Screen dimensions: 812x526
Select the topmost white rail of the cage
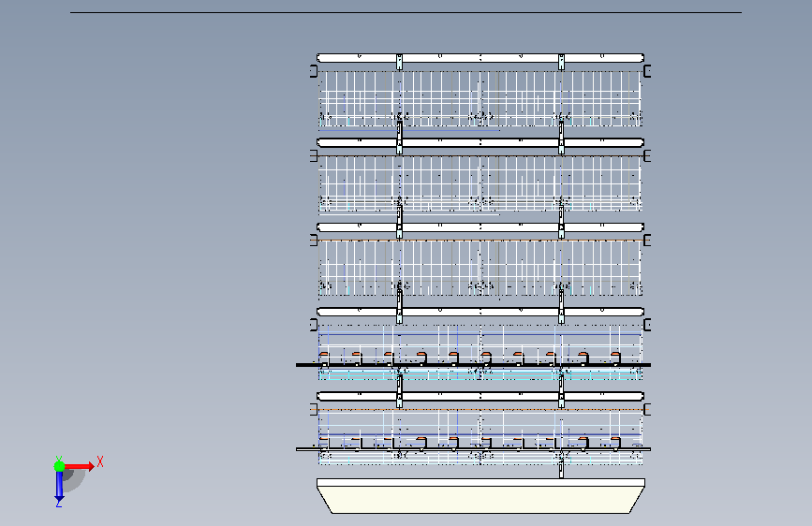click(480, 57)
